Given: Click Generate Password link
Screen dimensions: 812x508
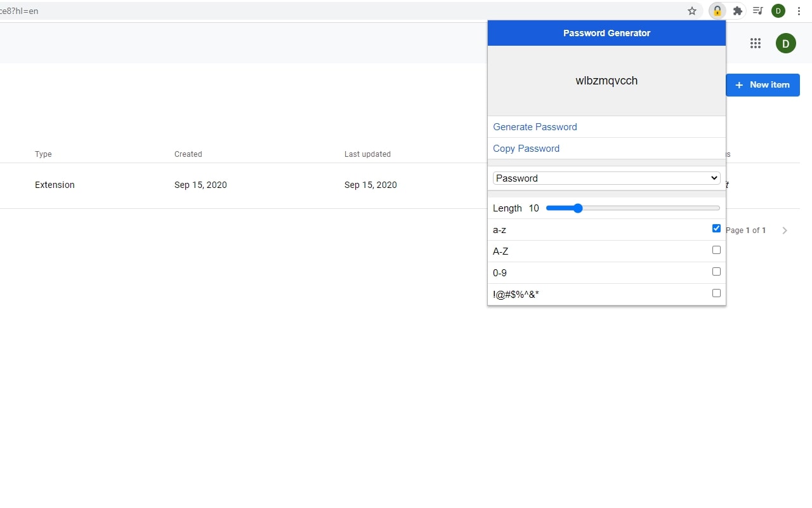Looking at the screenshot, I should [x=535, y=127].
